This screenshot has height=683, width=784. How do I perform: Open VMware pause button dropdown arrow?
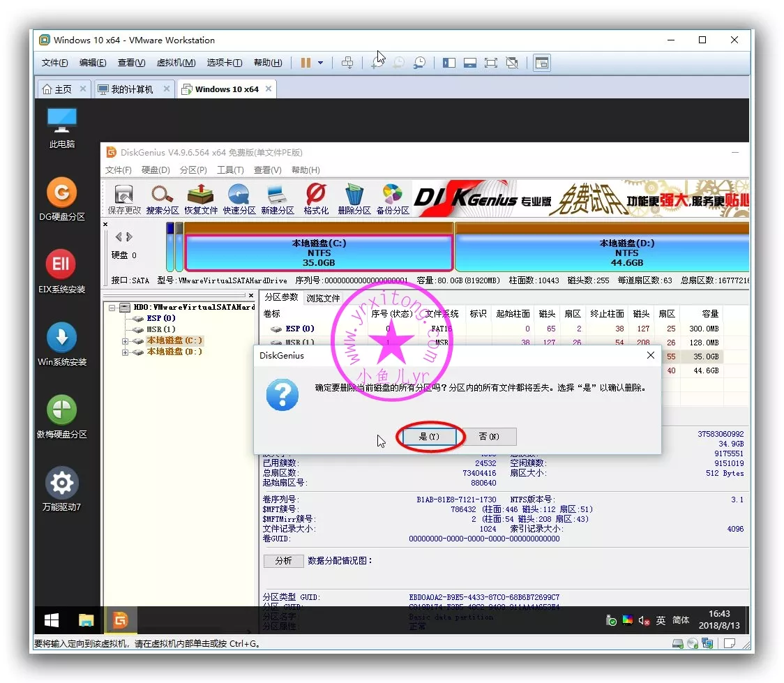coord(320,63)
